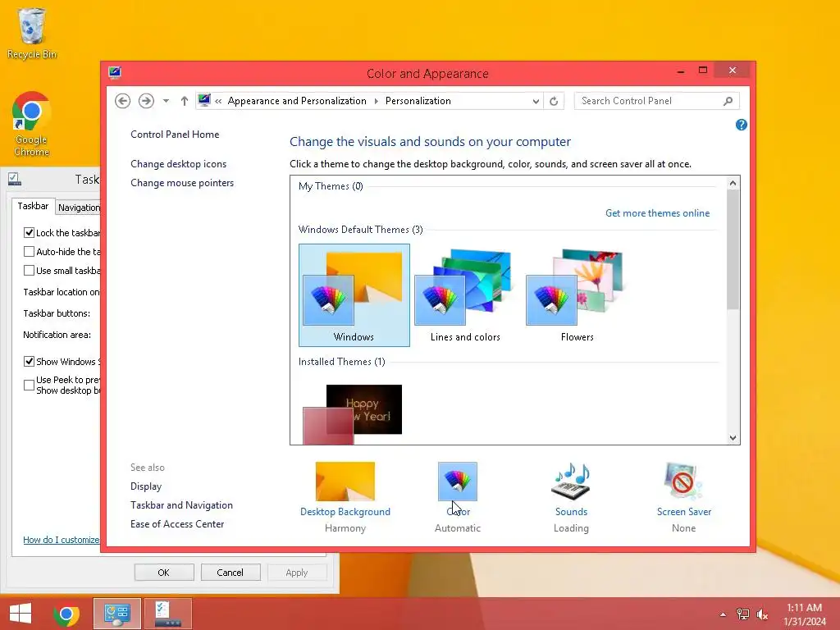
Task: Refresh the Personalization page
Action: point(554,101)
